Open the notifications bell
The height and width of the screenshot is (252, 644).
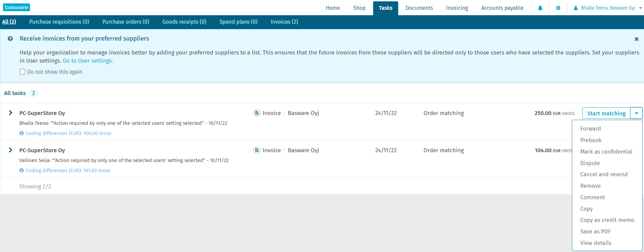coord(540,8)
